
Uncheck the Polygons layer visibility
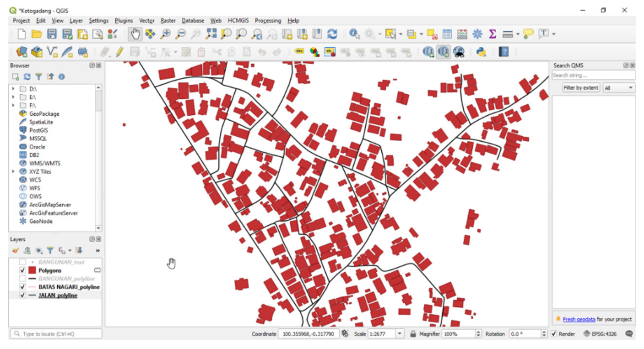pos(23,270)
